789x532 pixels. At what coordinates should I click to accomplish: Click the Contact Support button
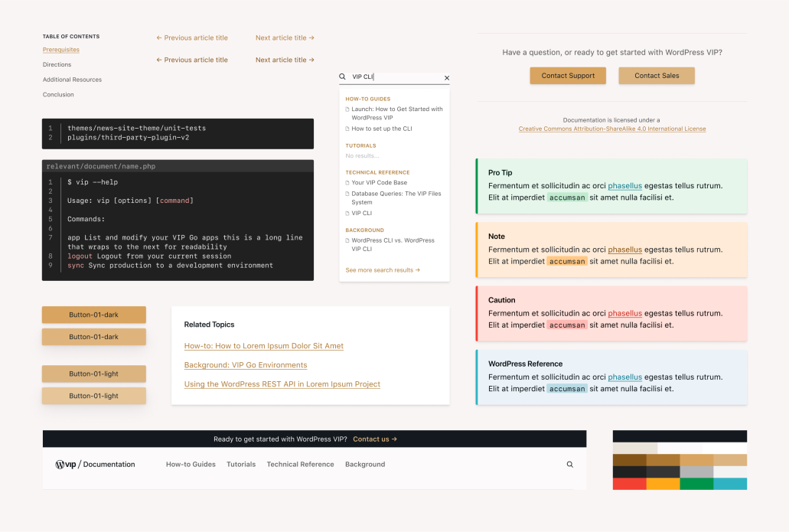(x=568, y=76)
